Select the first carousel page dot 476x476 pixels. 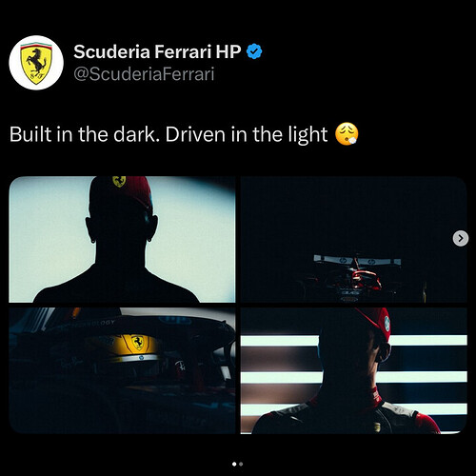coord(234,464)
